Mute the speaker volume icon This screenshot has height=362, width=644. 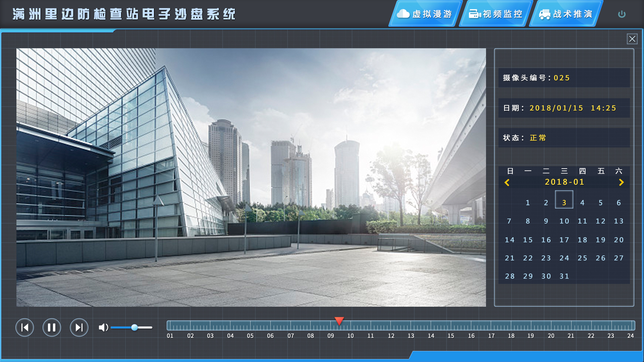pos(103,327)
